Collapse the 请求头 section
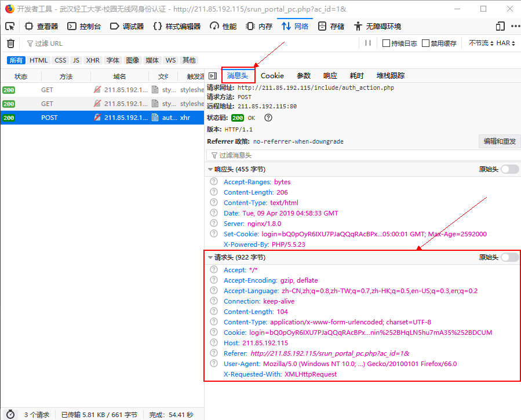 coord(210,258)
